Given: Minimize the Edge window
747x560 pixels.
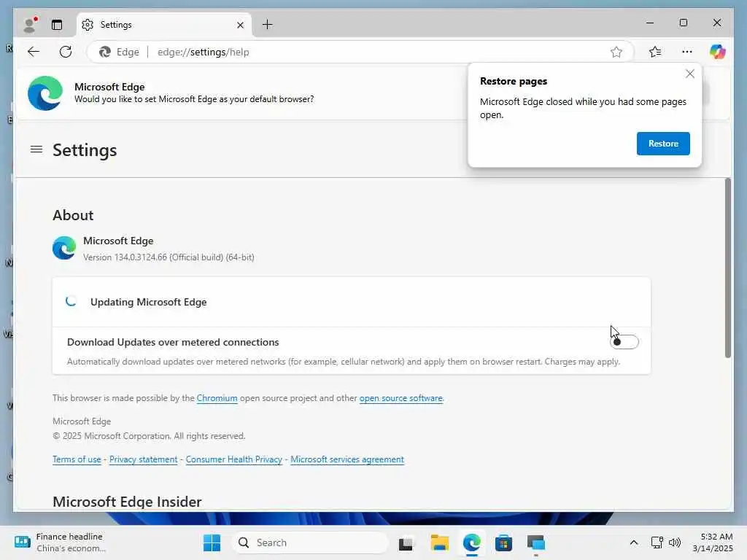Looking at the screenshot, I should coord(650,23).
